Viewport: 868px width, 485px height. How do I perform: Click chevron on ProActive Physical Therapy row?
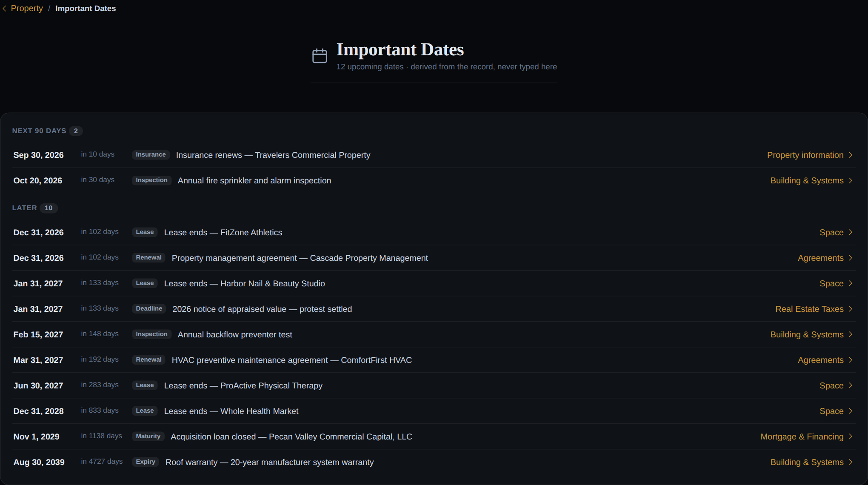[x=851, y=385]
